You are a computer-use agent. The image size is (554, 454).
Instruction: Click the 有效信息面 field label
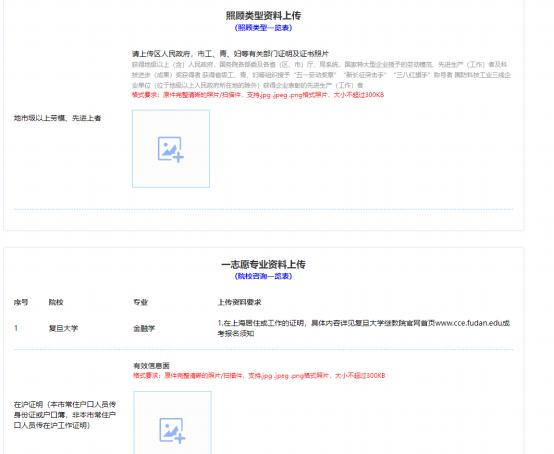click(151, 366)
